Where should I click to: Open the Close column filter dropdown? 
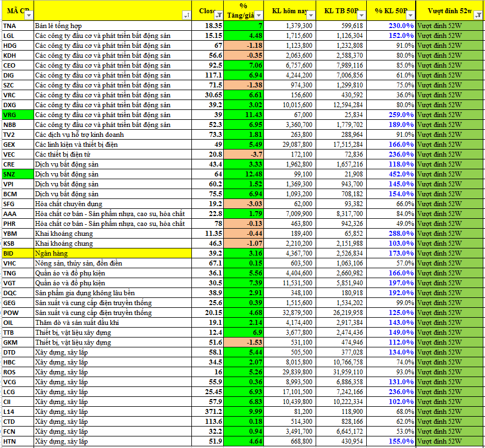(218, 15)
